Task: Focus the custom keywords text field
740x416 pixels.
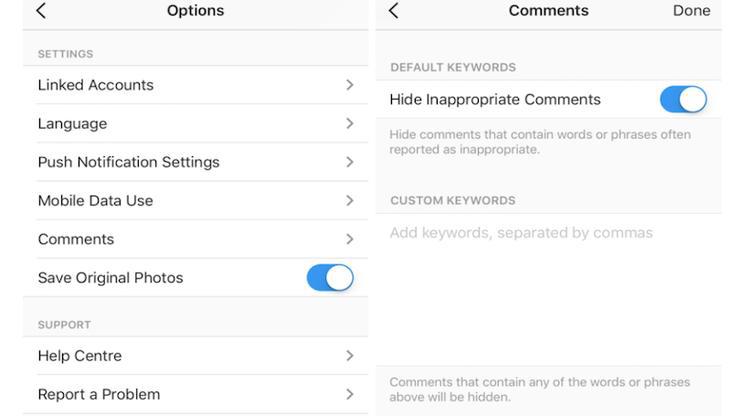Action: (548, 234)
